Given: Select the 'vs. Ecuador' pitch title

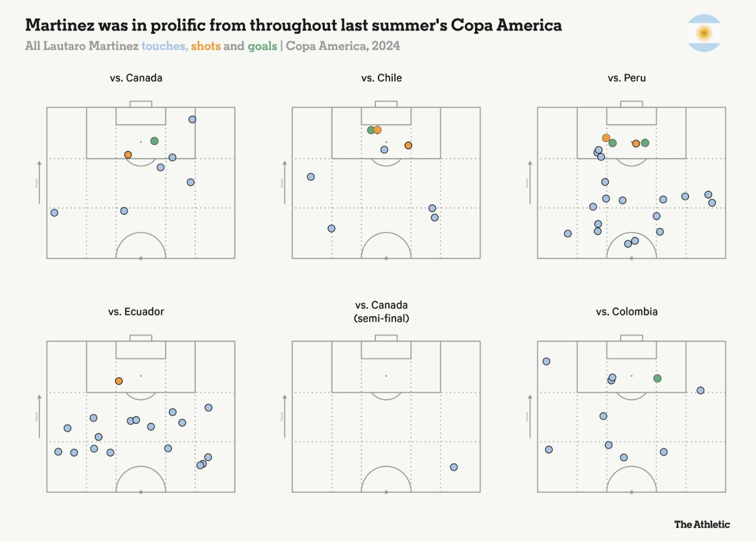Looking at the screenshot, I should pyautogui.click(x=136, y=312).
